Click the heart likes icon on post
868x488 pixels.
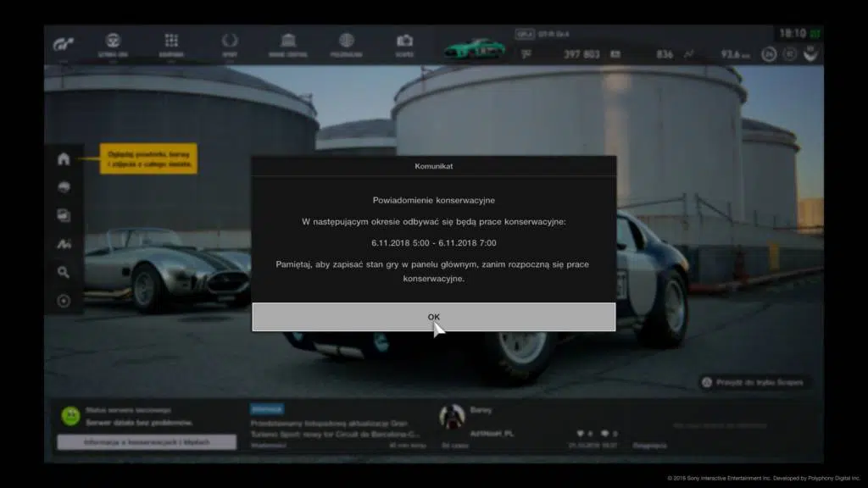tap(580, 434)
